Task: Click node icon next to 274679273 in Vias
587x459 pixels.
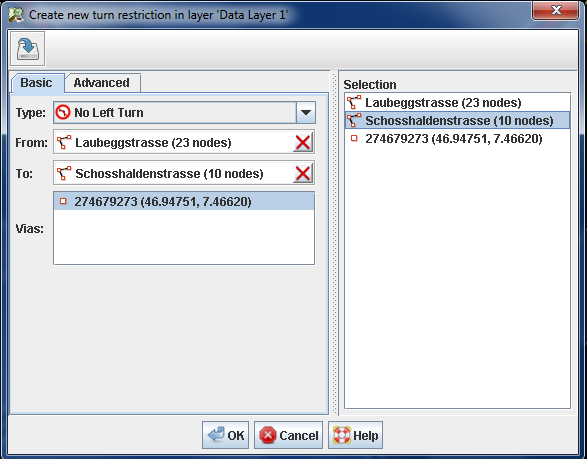Action: pyautogui.click(x=63, y=201)
